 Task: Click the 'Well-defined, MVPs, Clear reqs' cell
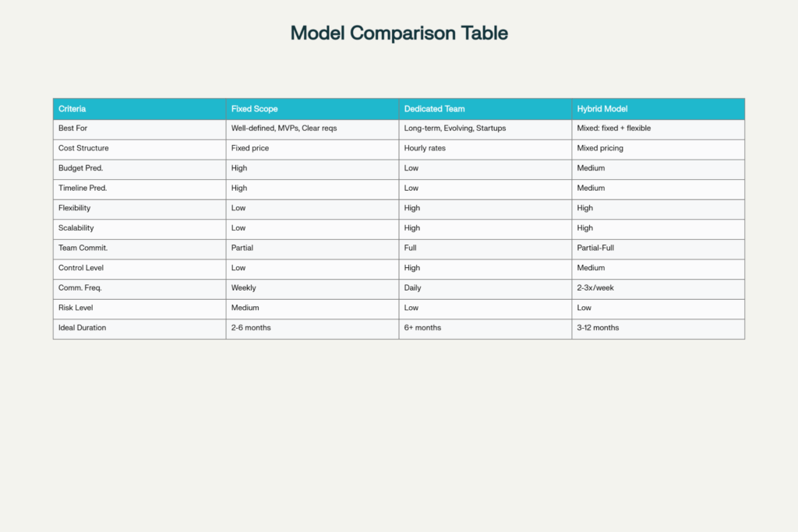(x=284, y=129)
